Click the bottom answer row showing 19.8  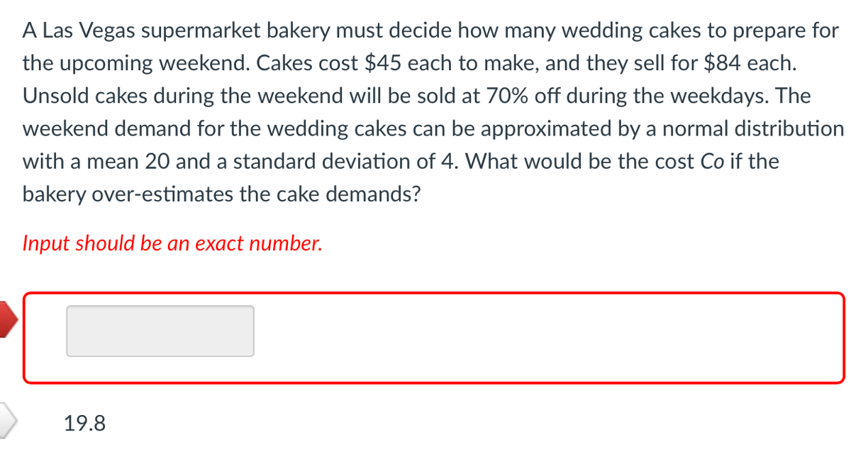click(84, 423)
